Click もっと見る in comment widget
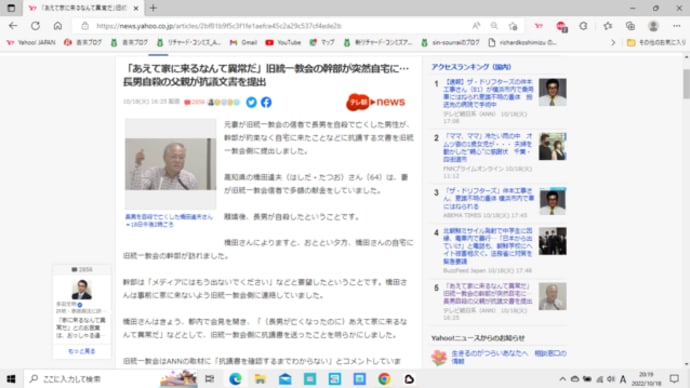This screenshot has height=388, width=690. point(81,351)
